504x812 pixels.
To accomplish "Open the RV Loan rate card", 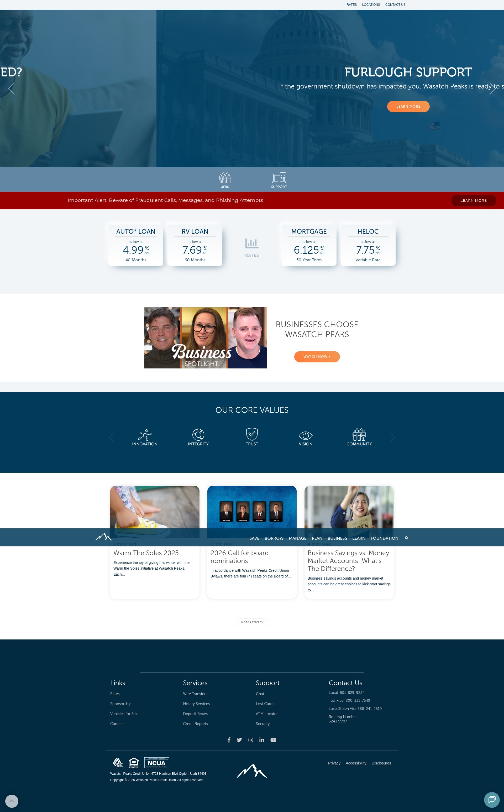I will click(195, 245).
